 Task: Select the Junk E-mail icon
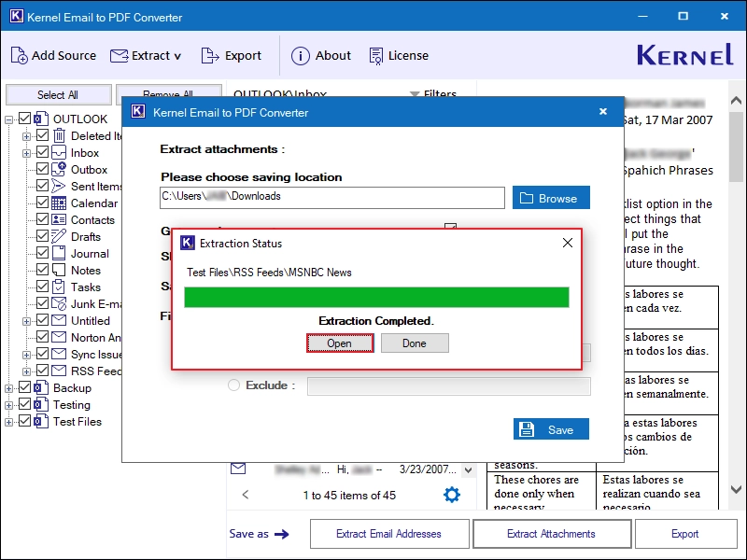tap(59, 304)
